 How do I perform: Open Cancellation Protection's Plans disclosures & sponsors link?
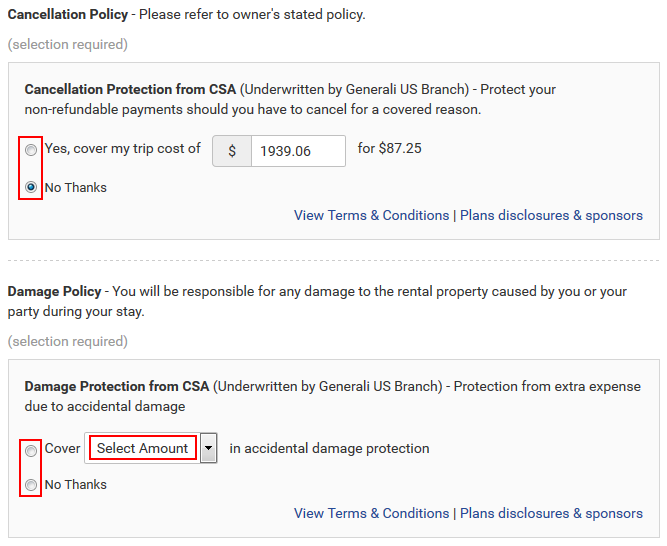click(x=551, y=215)
